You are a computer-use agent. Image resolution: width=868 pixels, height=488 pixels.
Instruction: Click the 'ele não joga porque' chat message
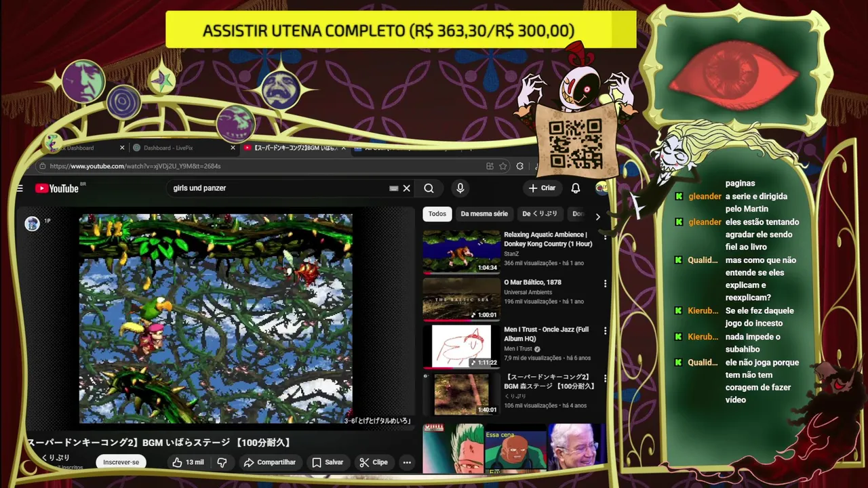(762, 381)
